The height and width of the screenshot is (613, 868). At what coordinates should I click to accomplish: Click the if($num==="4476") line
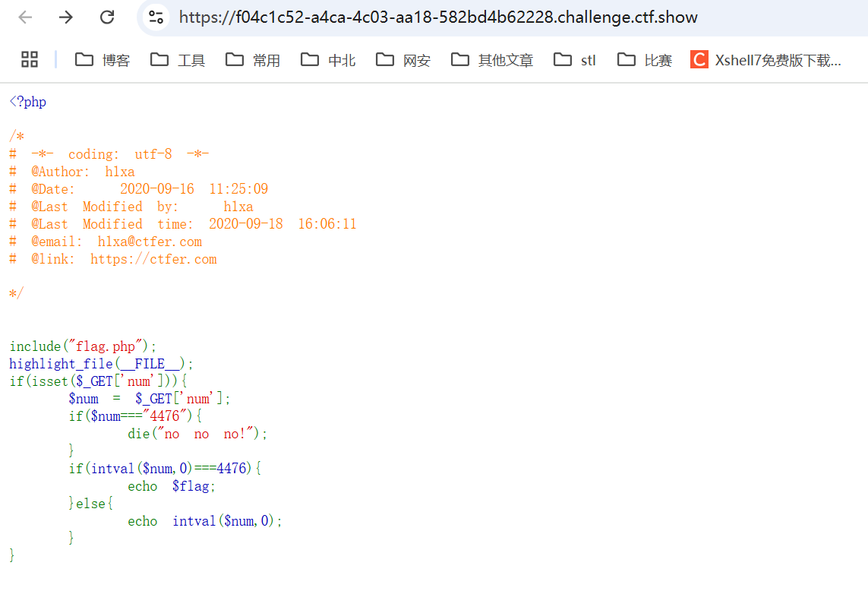tap(135, 416)
